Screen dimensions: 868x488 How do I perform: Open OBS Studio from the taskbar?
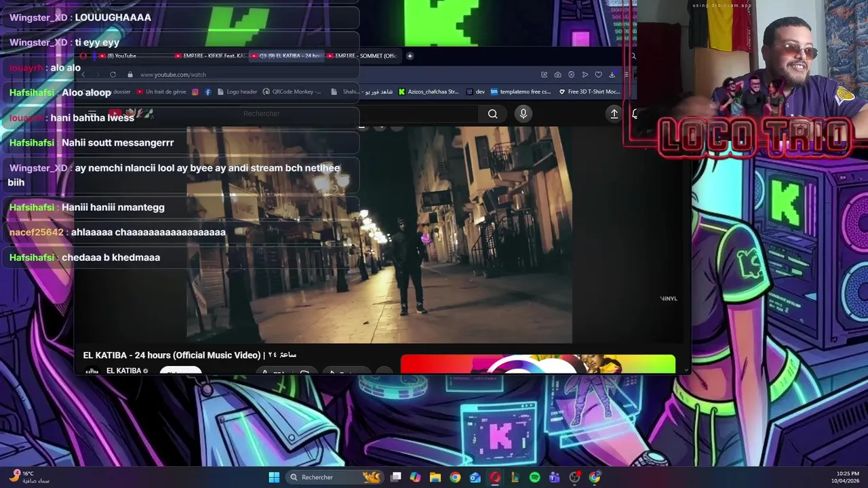[574, 477]
